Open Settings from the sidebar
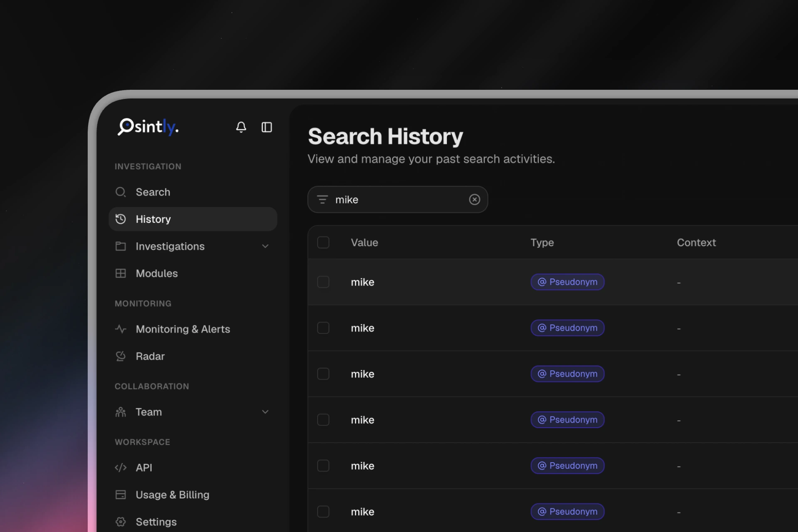Screen dimensions: 798x532 193,522
